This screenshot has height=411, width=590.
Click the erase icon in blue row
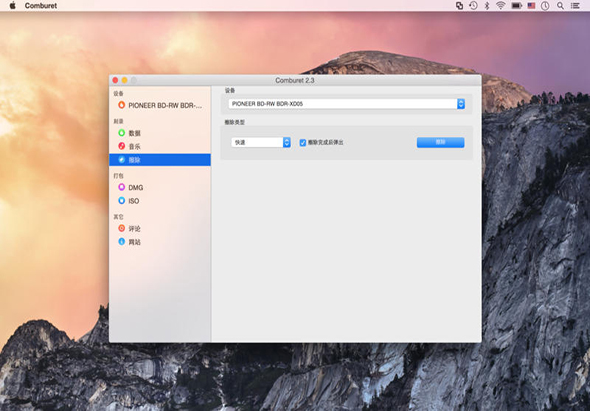pyautogui.click(x=122, y=159)
